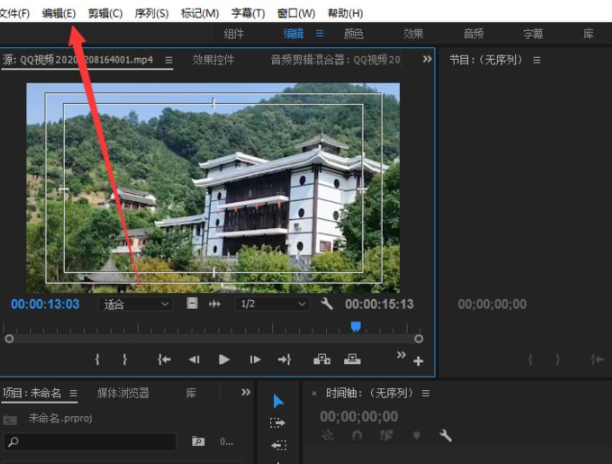This screenshot has width=612, height=464.
Task: Open the 节目 monitor panel menu
Action: pos(537,60)
